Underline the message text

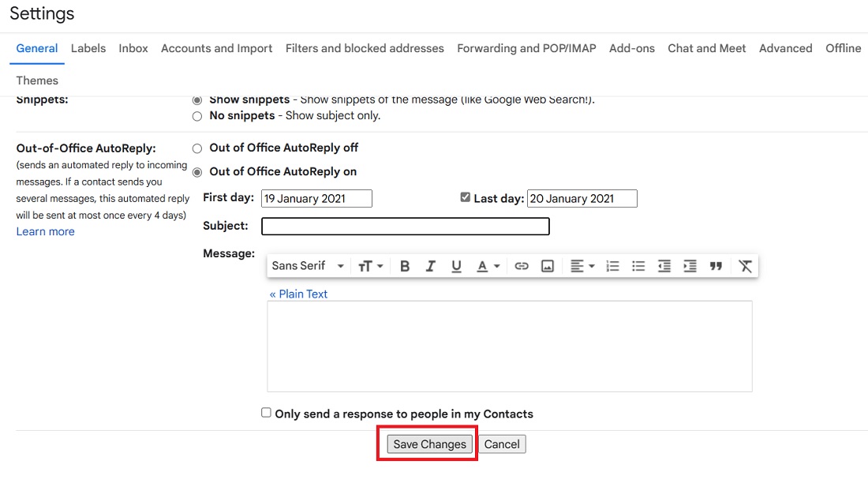pyautogui.click(x=456, y=266)
